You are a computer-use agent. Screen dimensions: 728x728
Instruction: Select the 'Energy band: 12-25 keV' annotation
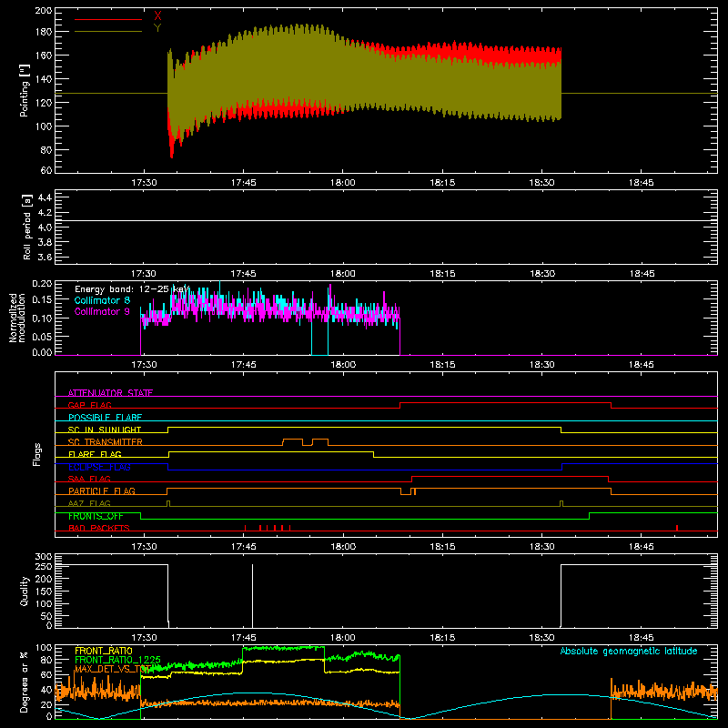[132, 289]
